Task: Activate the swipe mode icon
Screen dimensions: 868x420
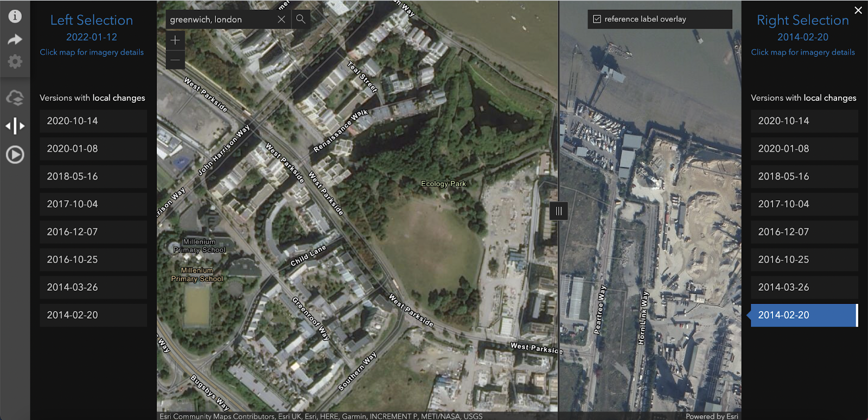Action: coord(15,126)
